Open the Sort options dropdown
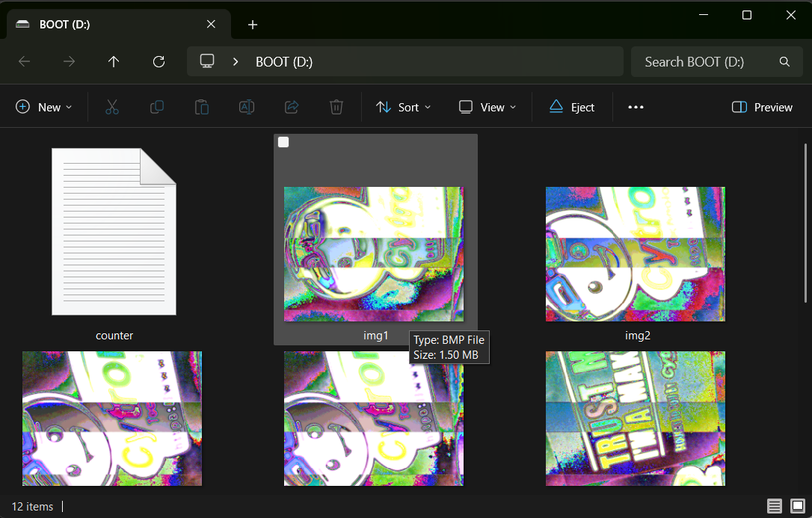The width and height of the screenshot is (812, 518). click(x=404, y=107)
